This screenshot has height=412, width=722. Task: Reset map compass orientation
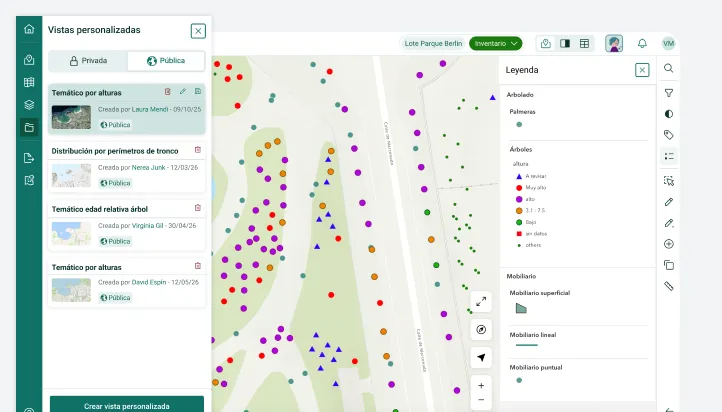pos(481,330)
